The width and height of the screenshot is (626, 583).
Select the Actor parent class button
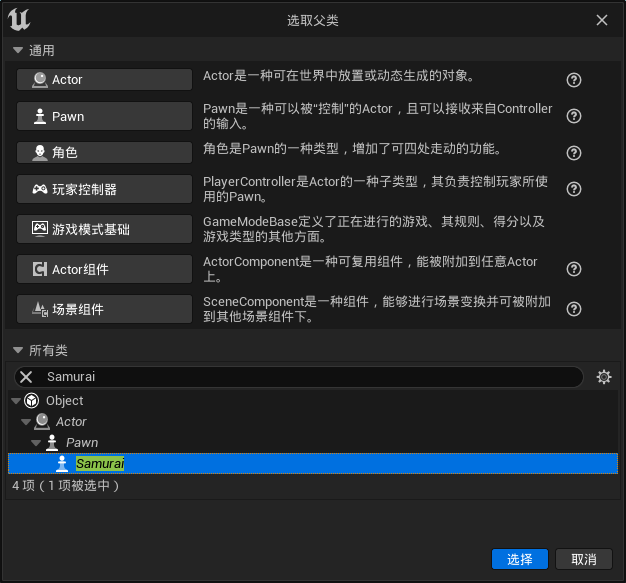[104, 79]
